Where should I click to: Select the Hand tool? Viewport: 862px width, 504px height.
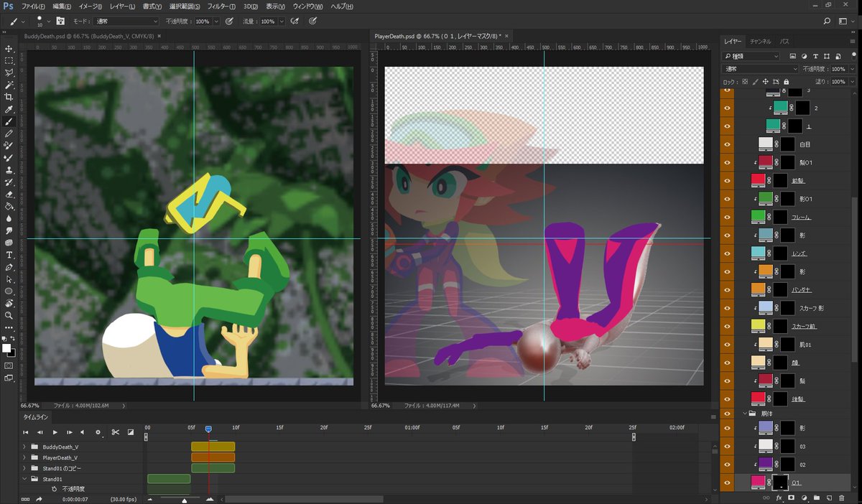[9, 303]
